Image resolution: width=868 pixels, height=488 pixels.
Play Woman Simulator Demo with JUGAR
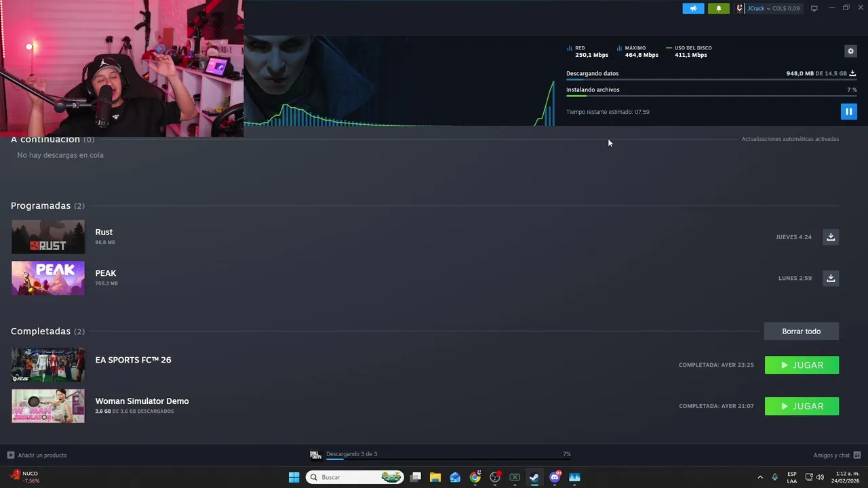click(802, 406)
